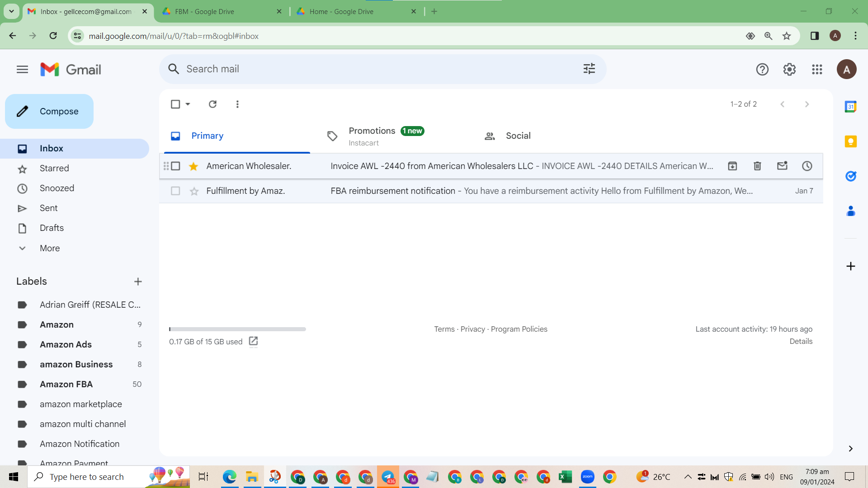The image size is (868, 488).
Task: Open the Program Policies link
Action: [519, 329]
